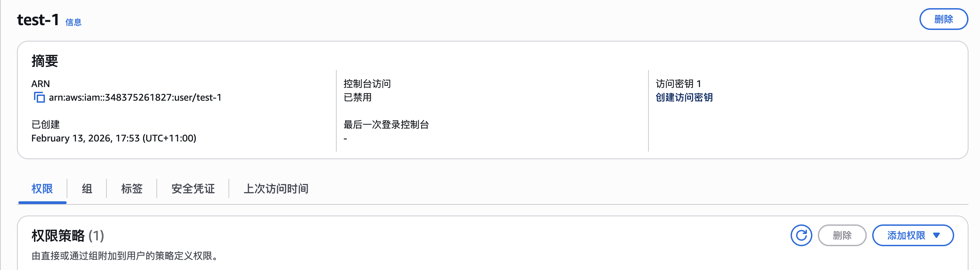Click the 摘要 summary section header

44,61
